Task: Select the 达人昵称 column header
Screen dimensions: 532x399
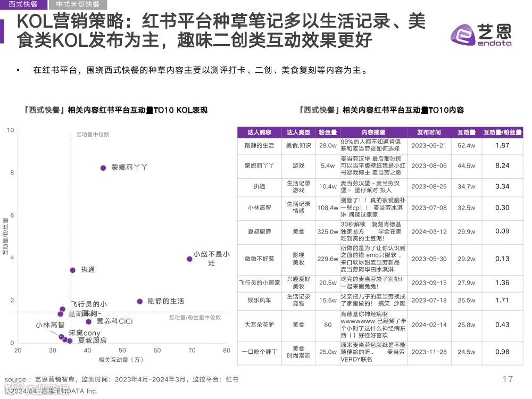Action: pos(260,132)
